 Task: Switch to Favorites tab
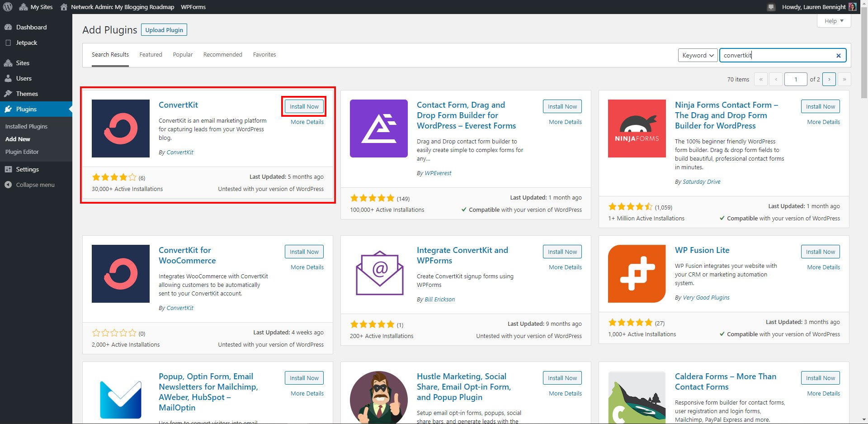click(264, 55)
